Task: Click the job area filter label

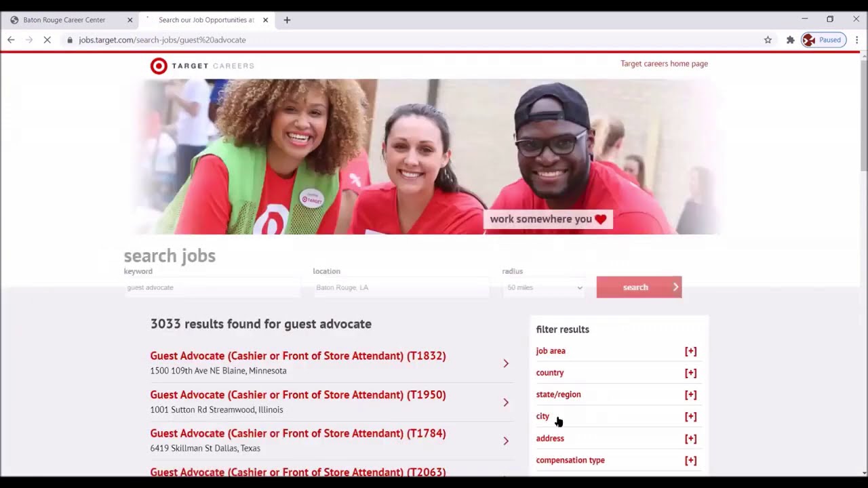Action: tap(551, 351)
